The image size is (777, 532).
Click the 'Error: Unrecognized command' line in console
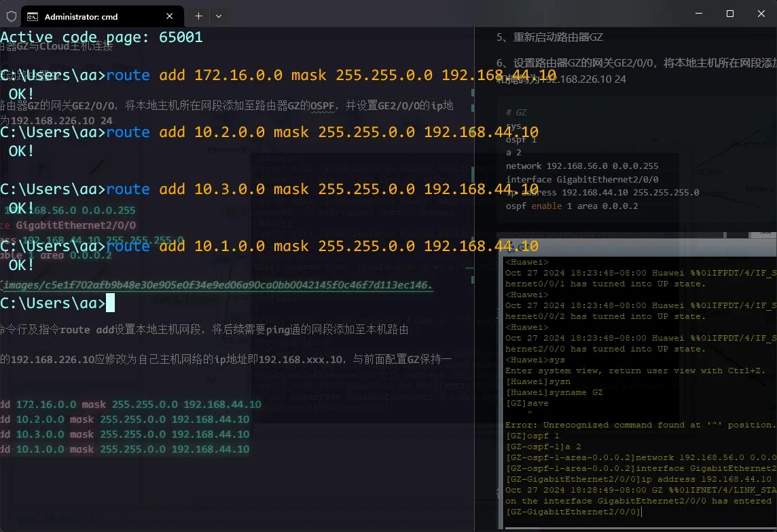click(x=640, y=425)
